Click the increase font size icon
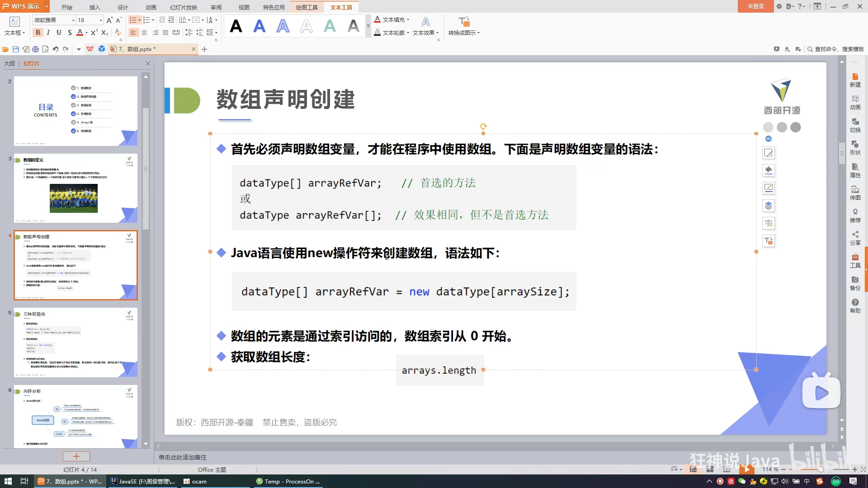868x488 pixels. pos(109,20)
